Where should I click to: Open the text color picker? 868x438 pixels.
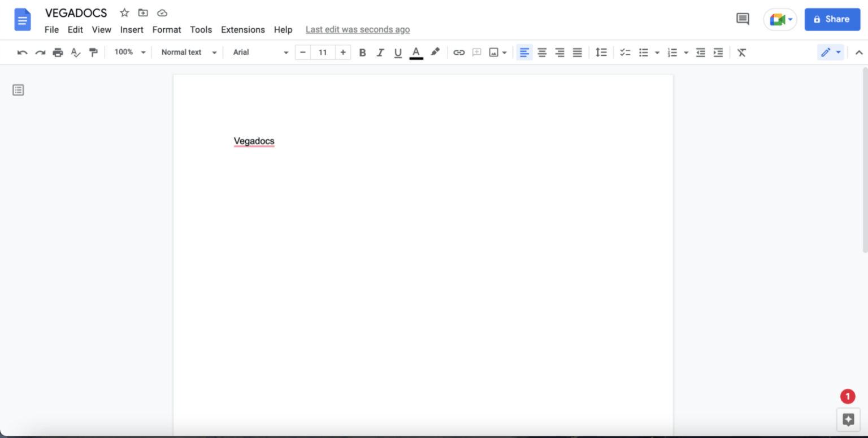416,52
